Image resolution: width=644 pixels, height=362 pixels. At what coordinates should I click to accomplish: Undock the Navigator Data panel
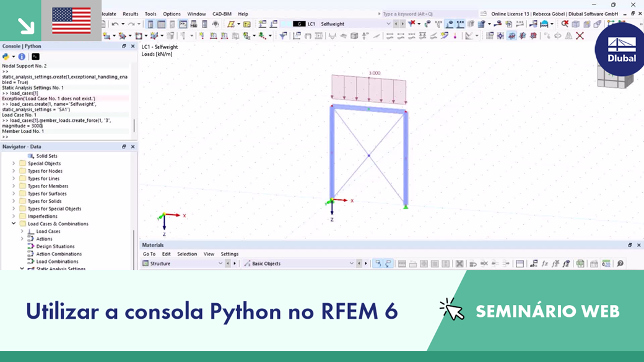pos(124,147)
